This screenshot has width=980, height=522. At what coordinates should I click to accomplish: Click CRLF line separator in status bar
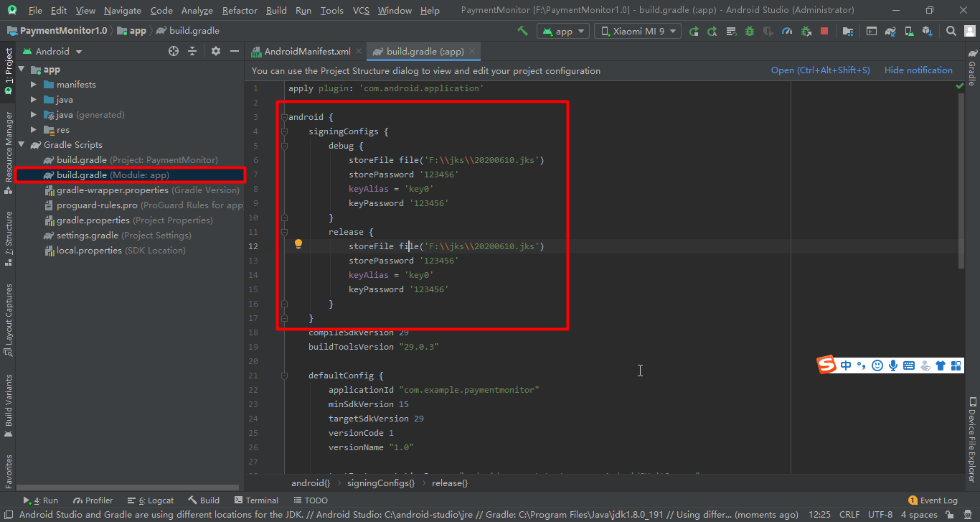coord(849,515)
